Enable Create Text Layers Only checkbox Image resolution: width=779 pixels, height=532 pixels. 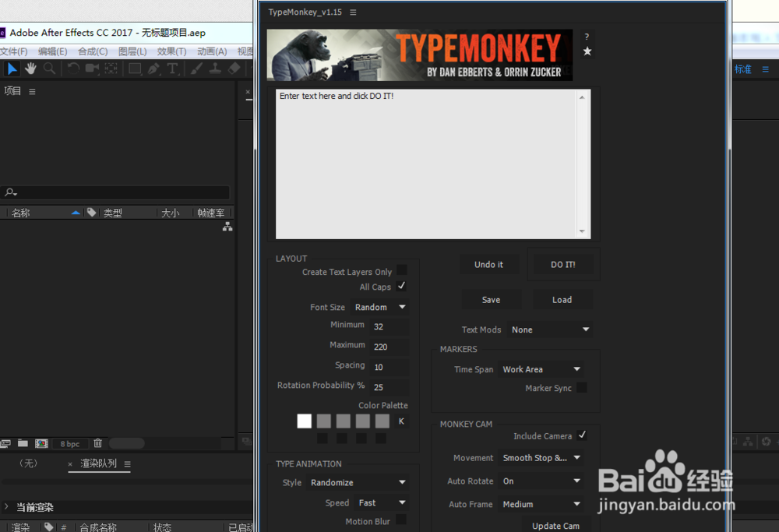tap(402, 270)
